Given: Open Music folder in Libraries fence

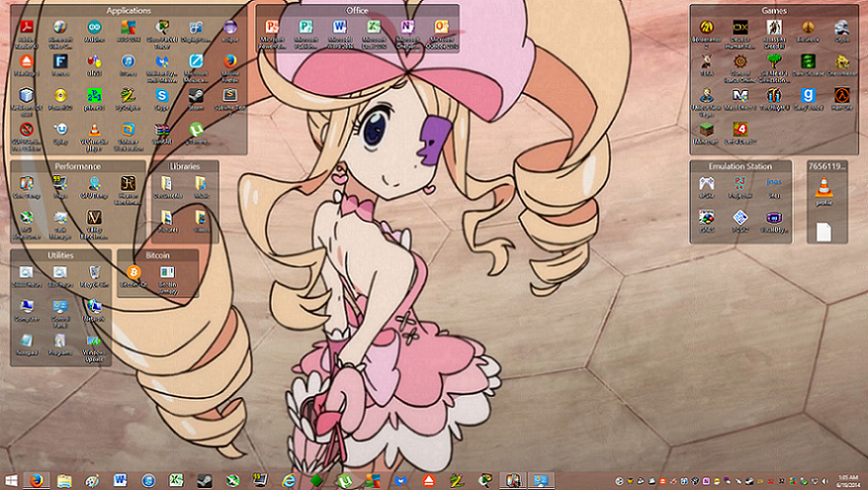Looking at the screenshot, I should [x=200, y=183].
